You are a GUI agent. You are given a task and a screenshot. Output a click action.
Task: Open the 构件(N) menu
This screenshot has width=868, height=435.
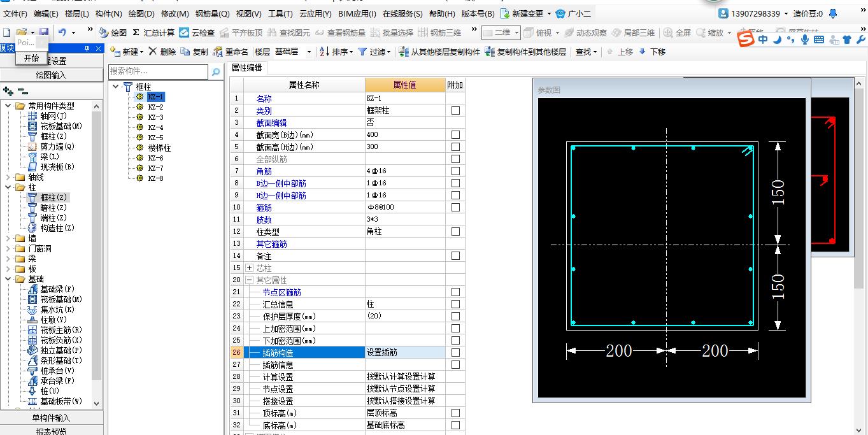pyautogui.click(x=108, y=13)
